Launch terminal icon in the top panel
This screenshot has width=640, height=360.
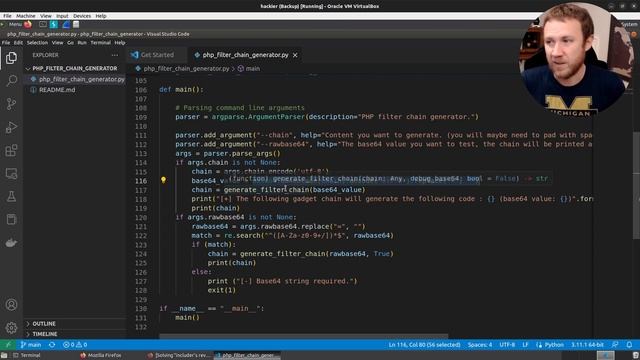tap(42, 24)
